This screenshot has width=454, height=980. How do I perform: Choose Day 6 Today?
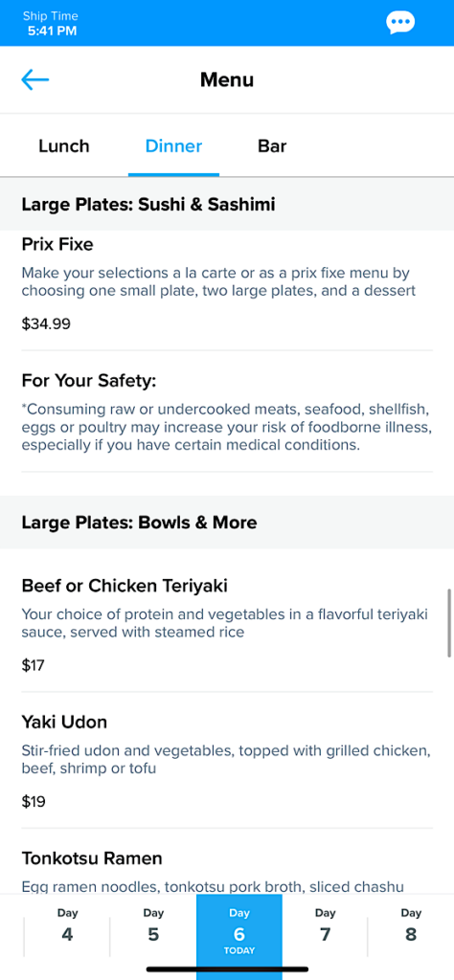tap(239, 931)
